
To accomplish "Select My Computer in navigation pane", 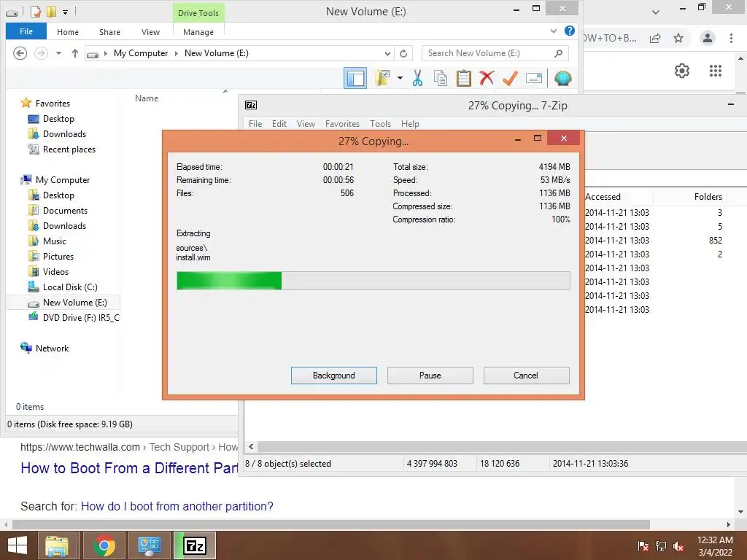I will (x=63, y=180).
